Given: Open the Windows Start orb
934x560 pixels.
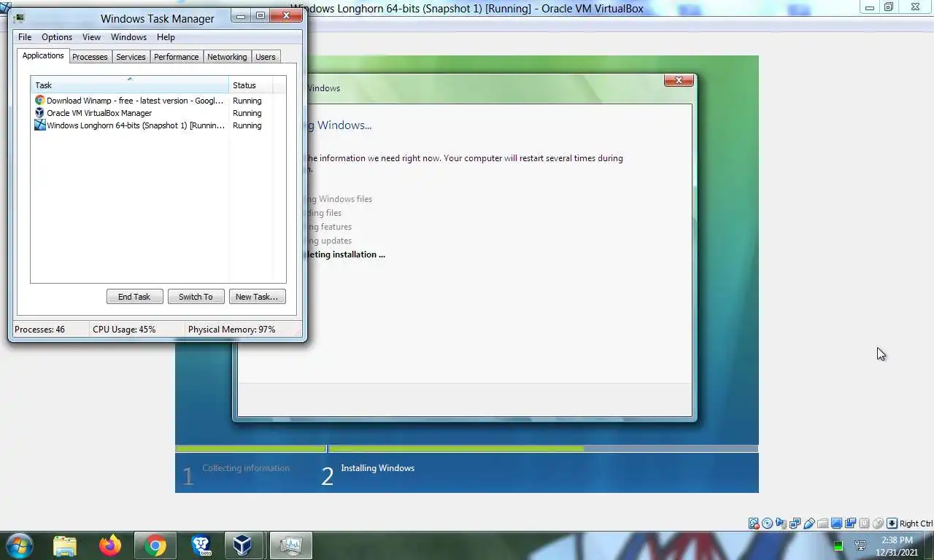Looking at the screenshot, I should pos(19,545).
